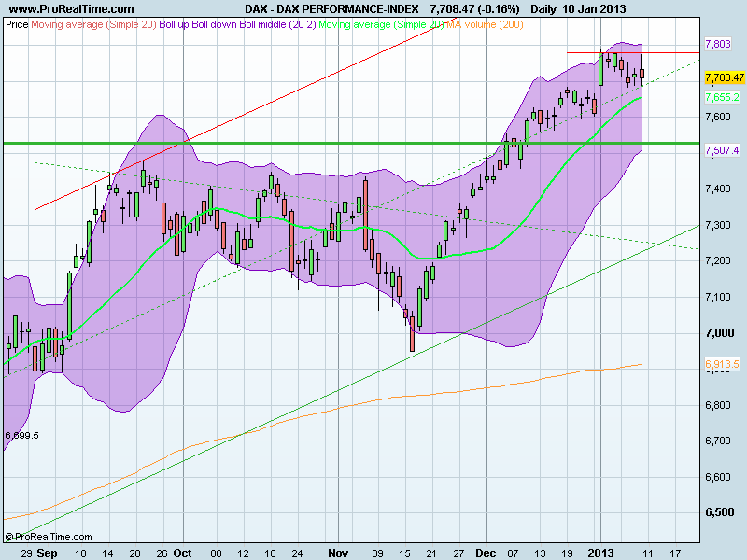Click the Daily timeframe label
The width and height of the screenshot is (747, 560).
coord(543,8)
